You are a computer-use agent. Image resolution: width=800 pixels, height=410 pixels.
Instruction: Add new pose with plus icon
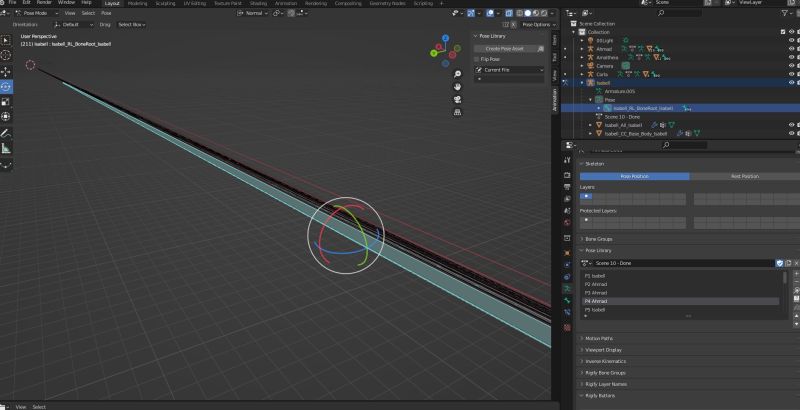(796, 274)
